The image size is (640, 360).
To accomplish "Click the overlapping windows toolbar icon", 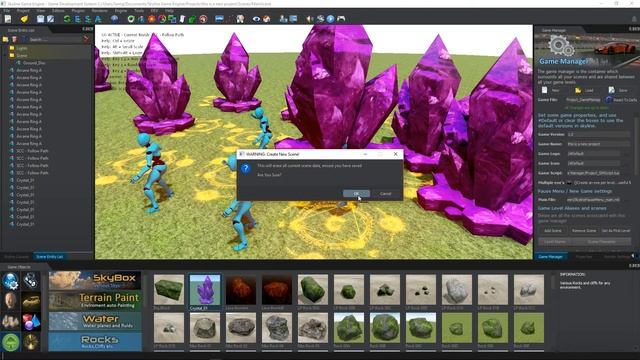I will tap(172, 19).
